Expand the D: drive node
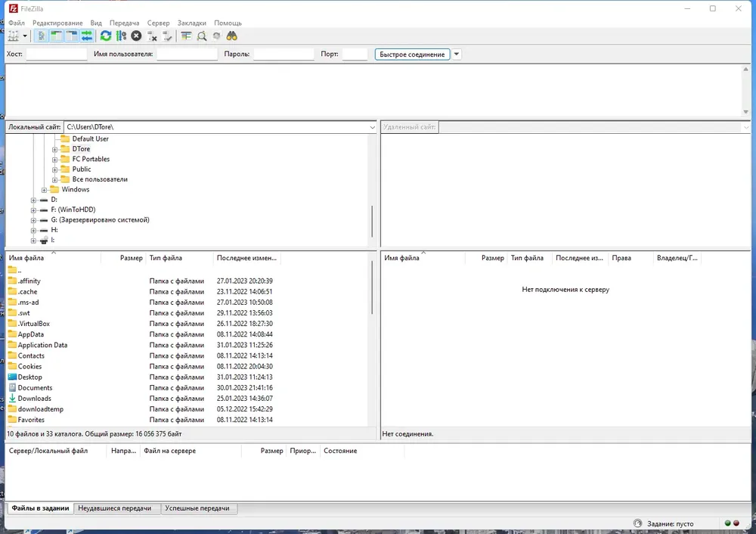The height and width of the screenshot is (534, 756). [x=33, y=200]
